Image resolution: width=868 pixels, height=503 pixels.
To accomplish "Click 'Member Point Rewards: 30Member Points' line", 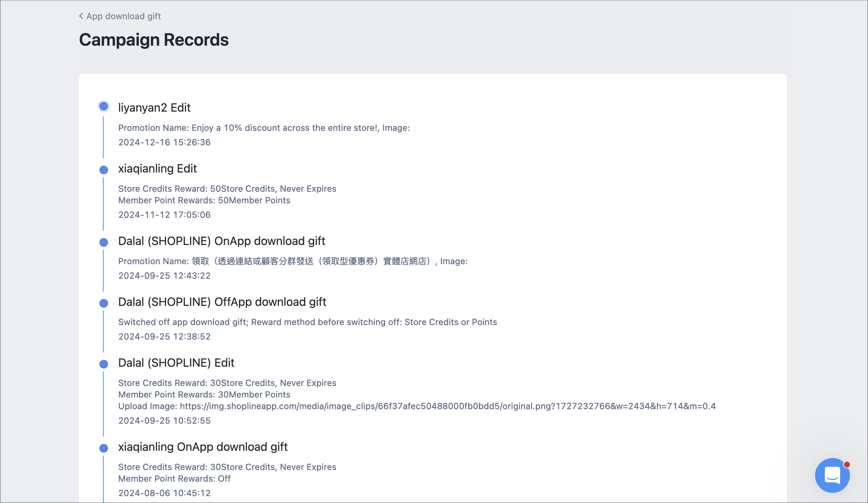I will pos(204,395).
